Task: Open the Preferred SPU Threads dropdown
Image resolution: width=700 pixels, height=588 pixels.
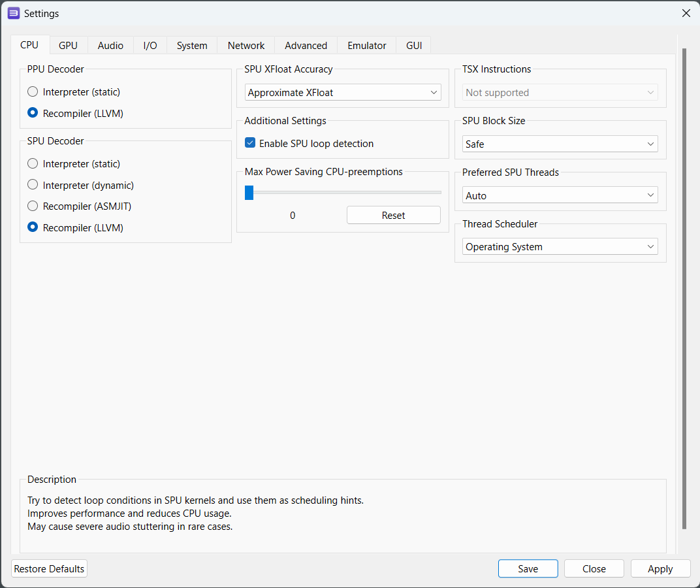Action: [x=560, y=195]
